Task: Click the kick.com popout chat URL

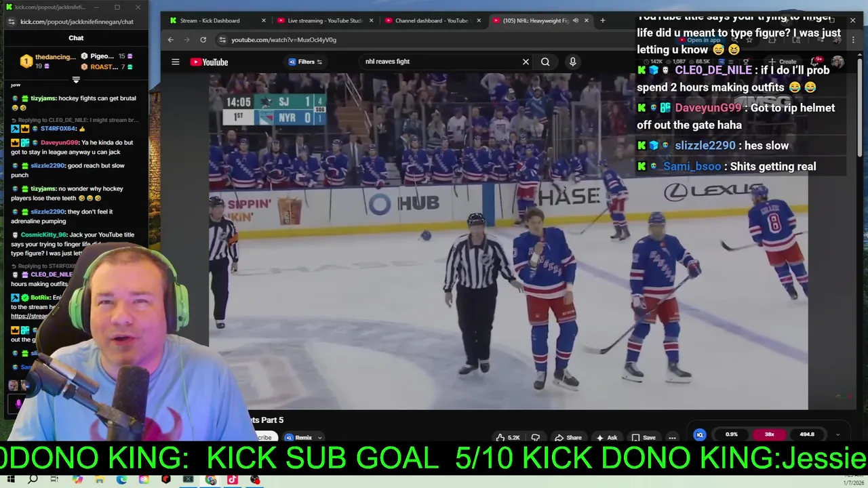Action: pos(77,22)
